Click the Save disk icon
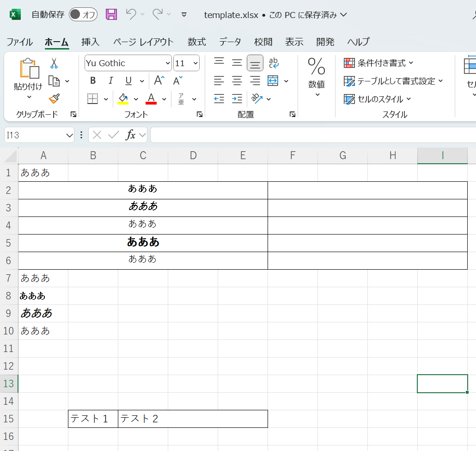This screenshot has width=476, height=451. pyautogui.click(x=111, y=14)
